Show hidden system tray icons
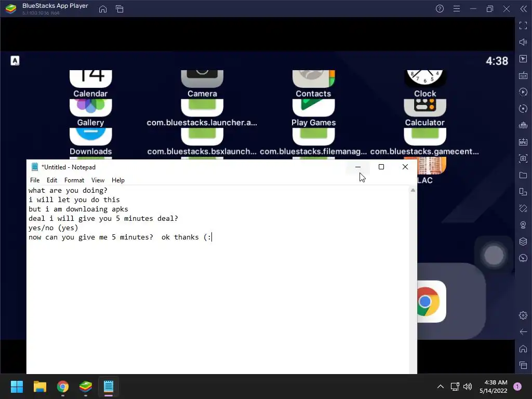Screen dimensions: 532x399 (x=441, y=387)
